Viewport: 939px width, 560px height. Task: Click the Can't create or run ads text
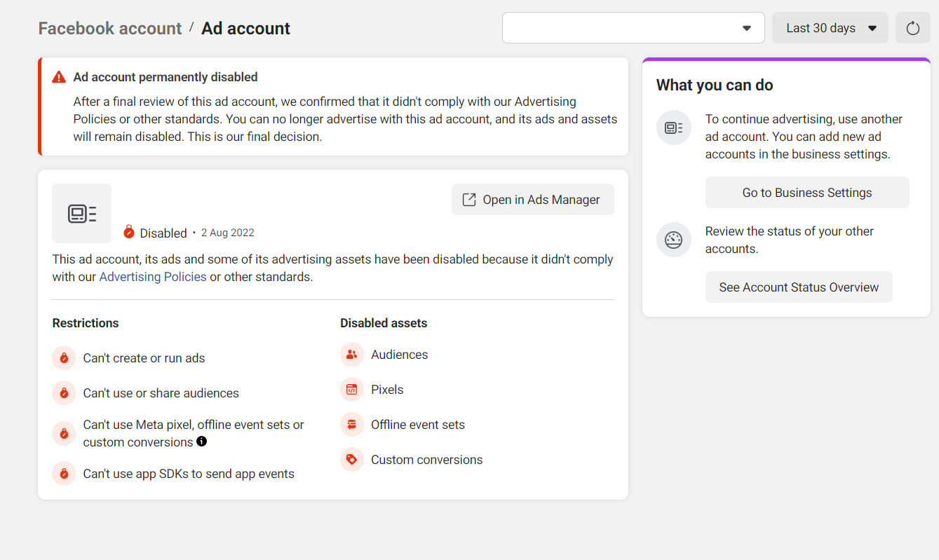click(x=144, y=358)
